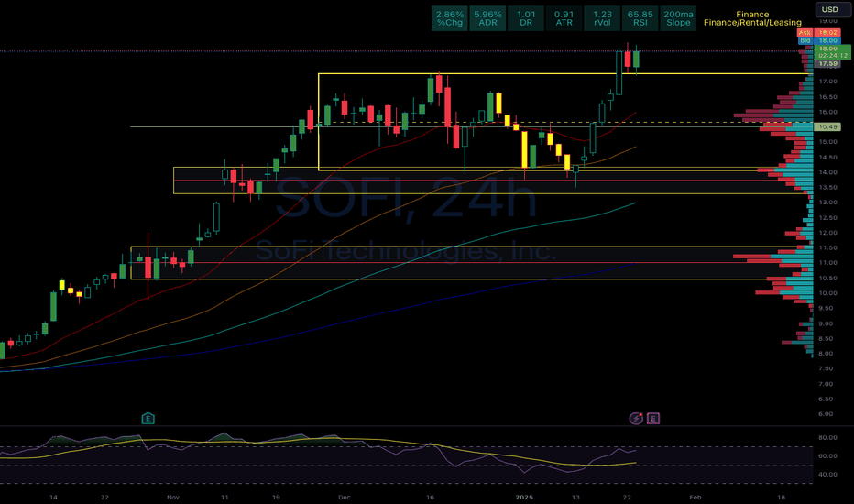Click the 7.00 price axis label
Screen dimensions: 854x504
pos(826,384)
